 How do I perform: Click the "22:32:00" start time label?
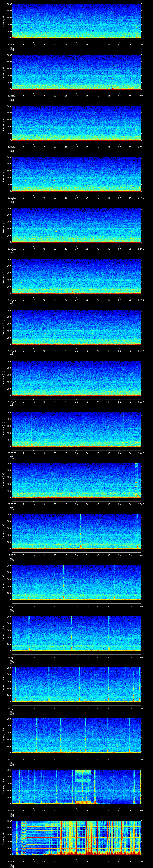point(12,810)
